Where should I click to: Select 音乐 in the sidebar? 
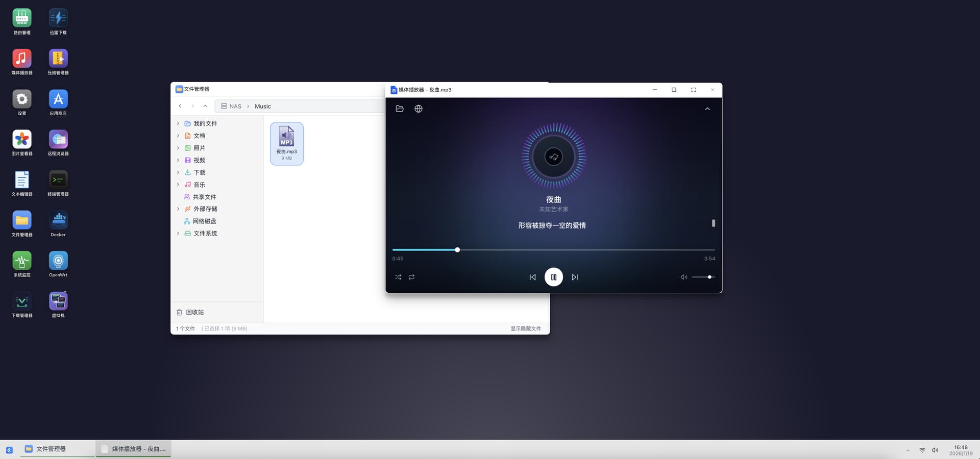199,185
